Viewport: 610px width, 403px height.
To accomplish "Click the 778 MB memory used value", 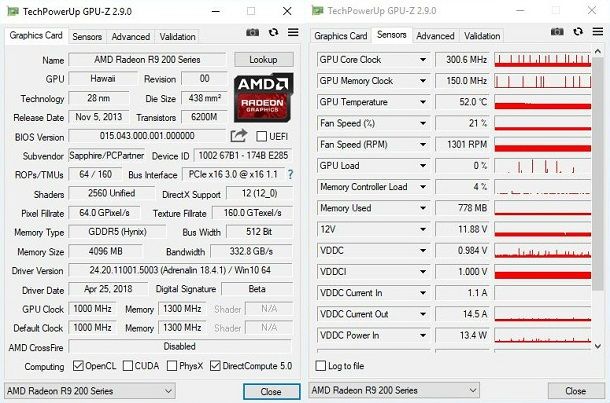I will pos(463,208).
